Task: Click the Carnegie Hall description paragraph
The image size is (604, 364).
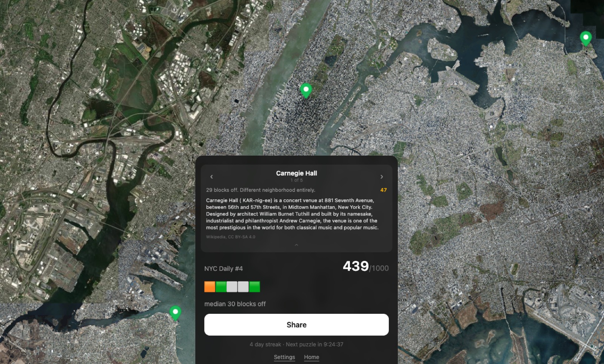Action: pos(292,214)
